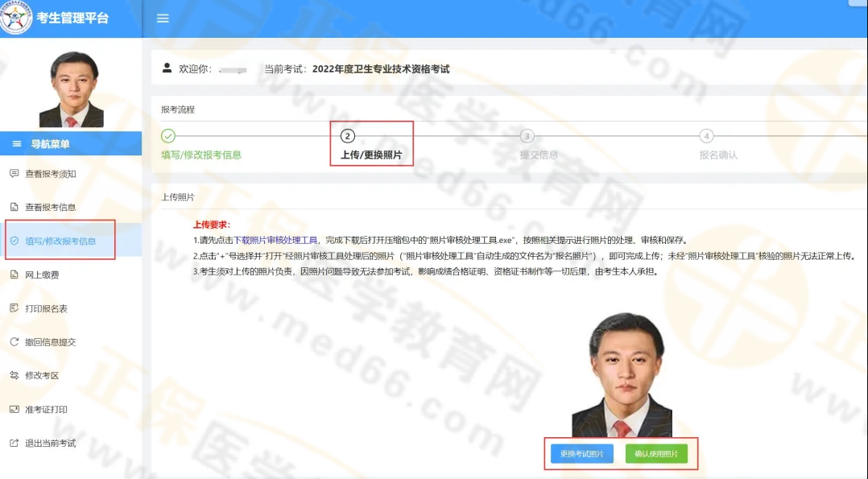Click the candidate photo in the left sidebar
Screen dimensions: 868x479
point(71,85)
